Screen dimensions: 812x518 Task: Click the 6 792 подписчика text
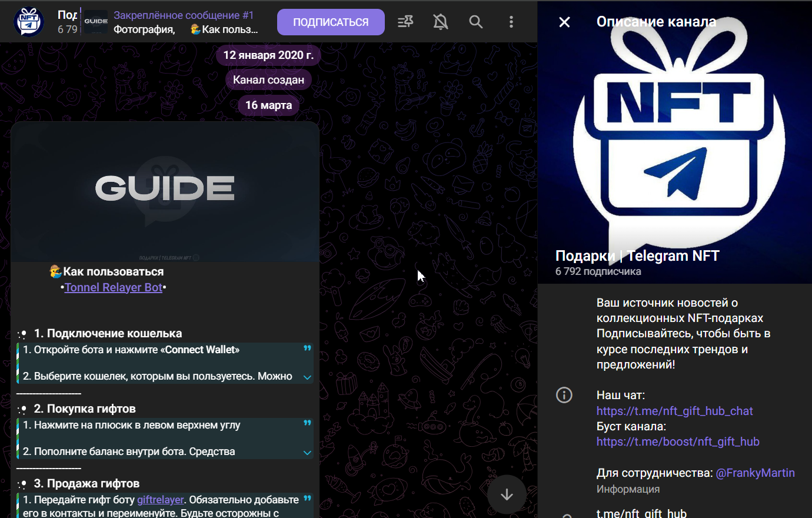pyautogui.click(x=598, y=271)
